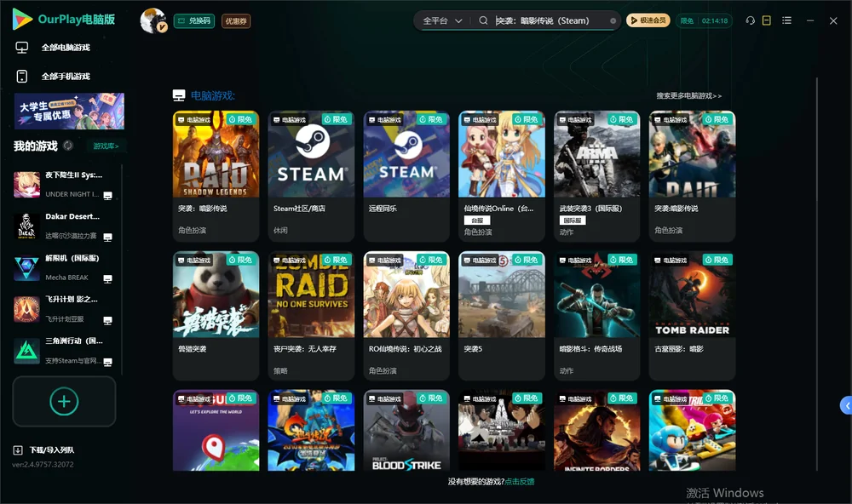This screenshot has width=852, height=504.
Task: Click PC icon on 夜下降生II row
Action: (x=107, y=196)
